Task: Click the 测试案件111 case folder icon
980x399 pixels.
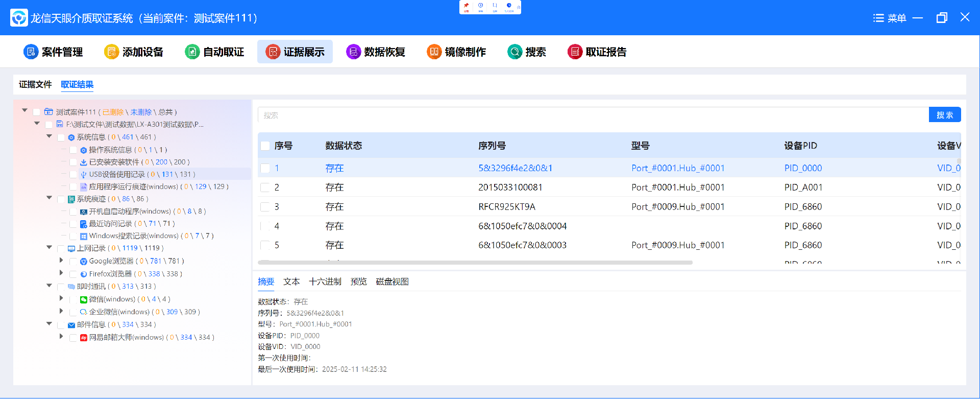Action: 48,112
